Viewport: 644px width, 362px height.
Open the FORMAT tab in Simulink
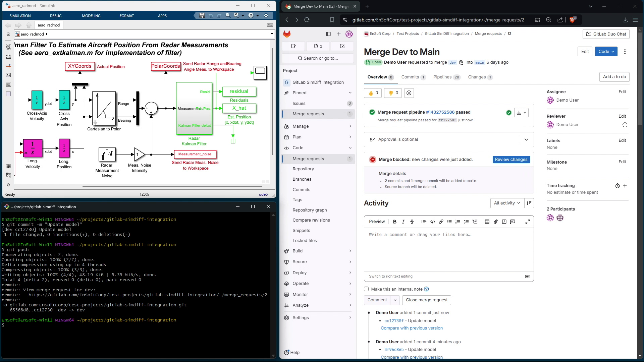(127, 16)
